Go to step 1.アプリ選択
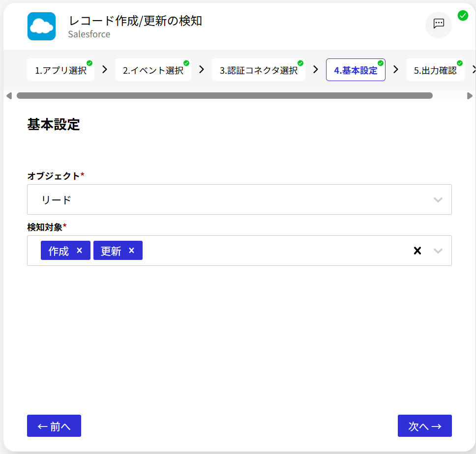Viewport: 476px width, 454px height. [x=60, y=70]
